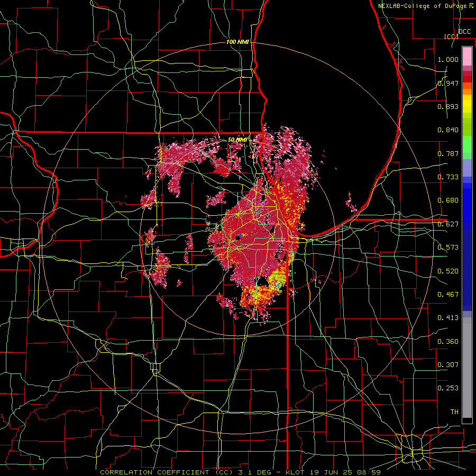
Task: Click the 0.787 legend value
Action: 448,153
